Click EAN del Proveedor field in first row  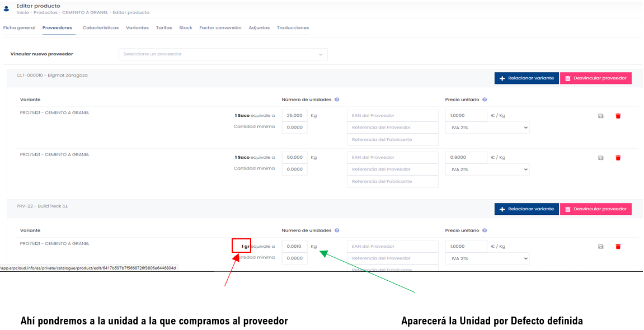tap(392, 116)
